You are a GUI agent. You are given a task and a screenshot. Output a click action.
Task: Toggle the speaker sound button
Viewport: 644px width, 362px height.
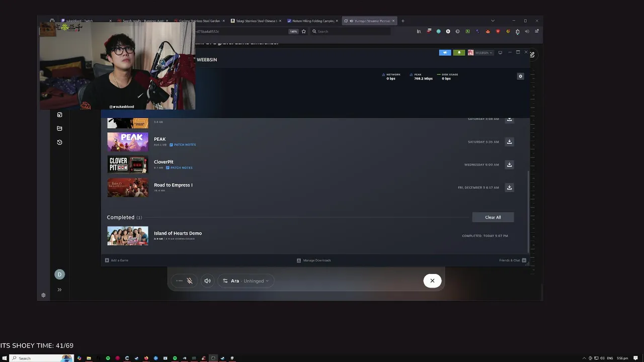coord(207,281)
